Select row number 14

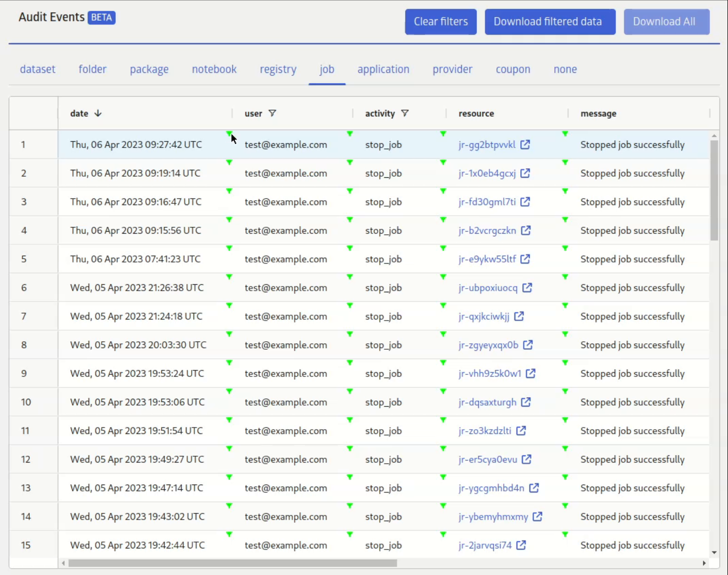point(26,516)
